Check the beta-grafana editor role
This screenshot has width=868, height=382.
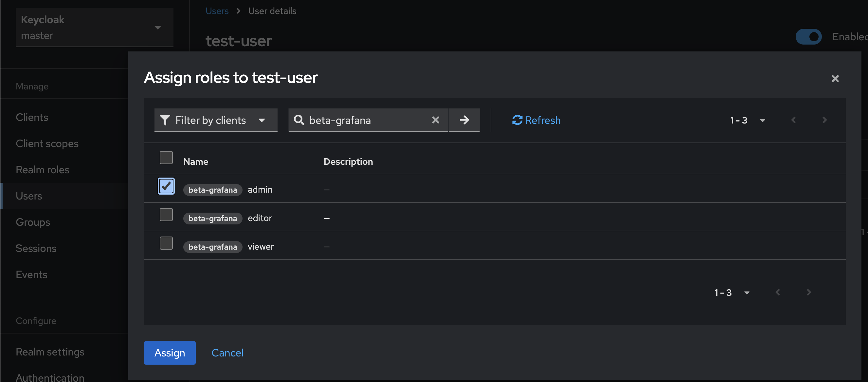point(166,215)
